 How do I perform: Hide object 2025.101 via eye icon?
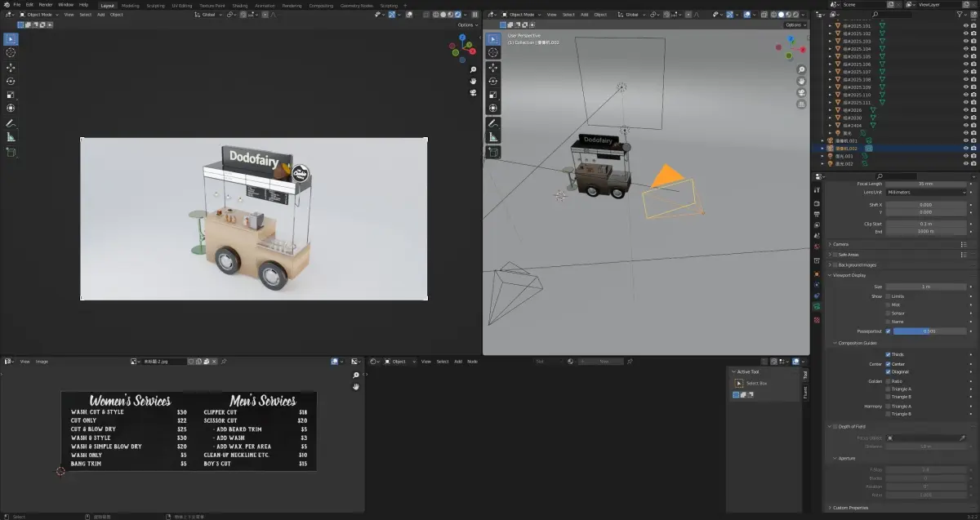[966, 25]
